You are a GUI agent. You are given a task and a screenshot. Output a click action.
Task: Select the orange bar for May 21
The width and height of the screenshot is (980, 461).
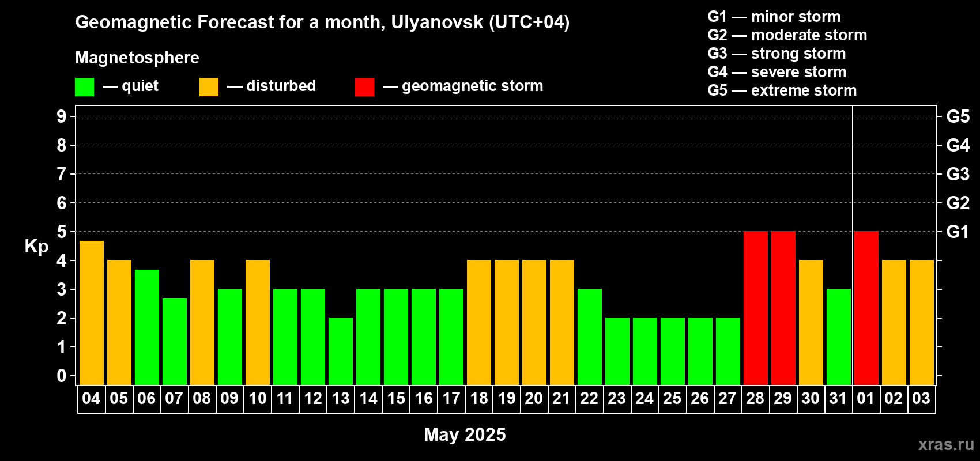tap(562, 323)
